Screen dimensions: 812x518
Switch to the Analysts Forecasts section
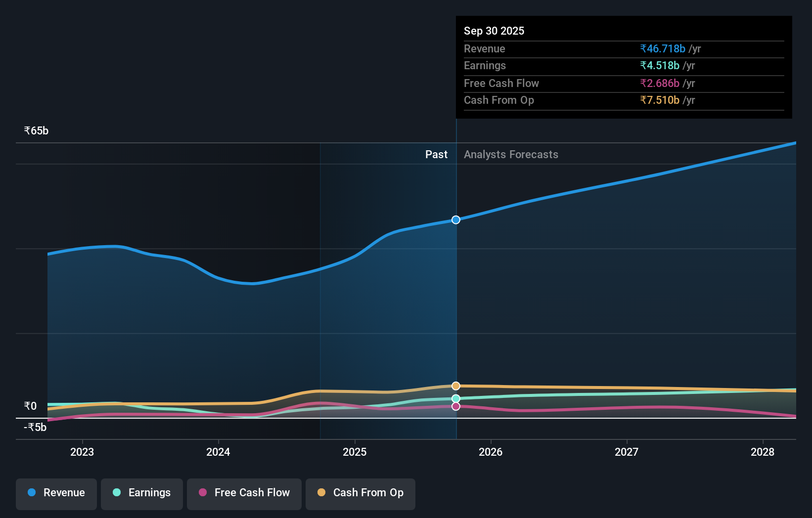point(511,154)
